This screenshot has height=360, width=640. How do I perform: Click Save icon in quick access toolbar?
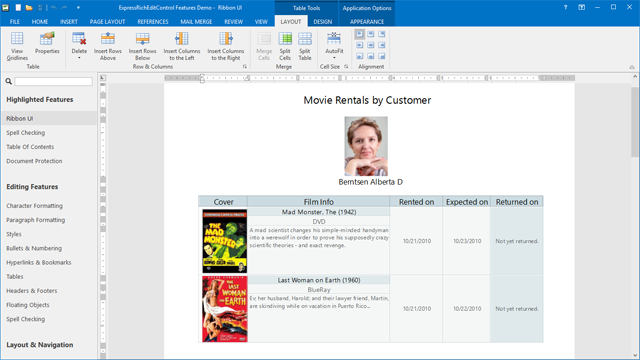click(x=40, y=8)
